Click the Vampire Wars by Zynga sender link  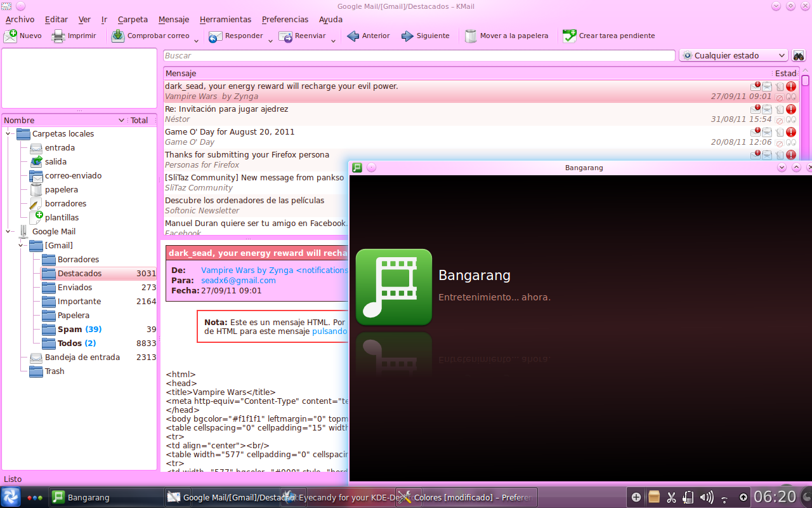point(274,271)
